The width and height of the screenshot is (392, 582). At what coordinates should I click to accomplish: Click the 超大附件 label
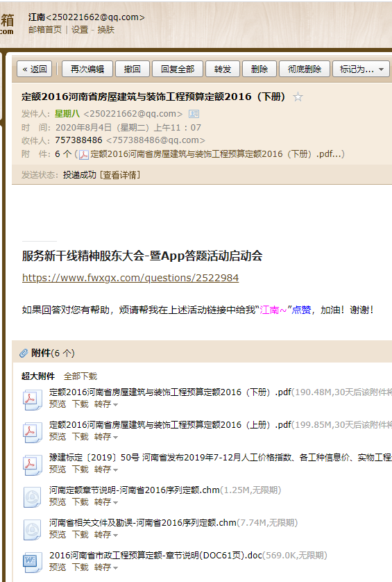tap(38, 376)
